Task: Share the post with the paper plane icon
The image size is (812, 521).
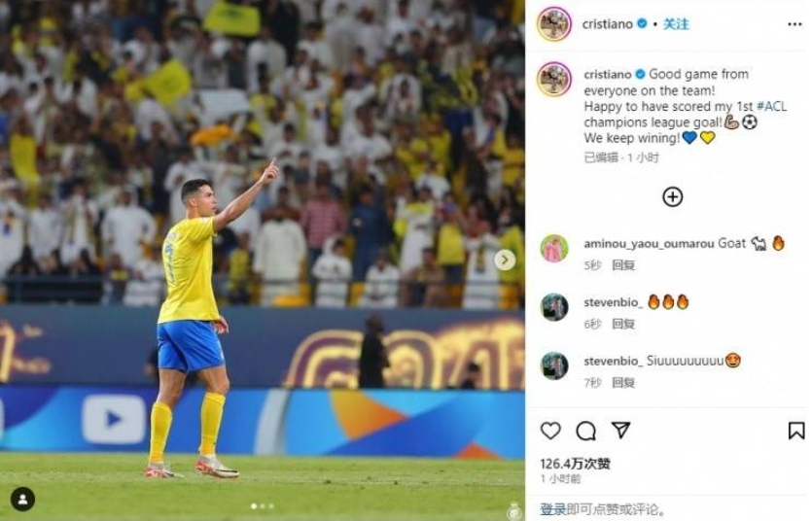Action: [620, 430]
